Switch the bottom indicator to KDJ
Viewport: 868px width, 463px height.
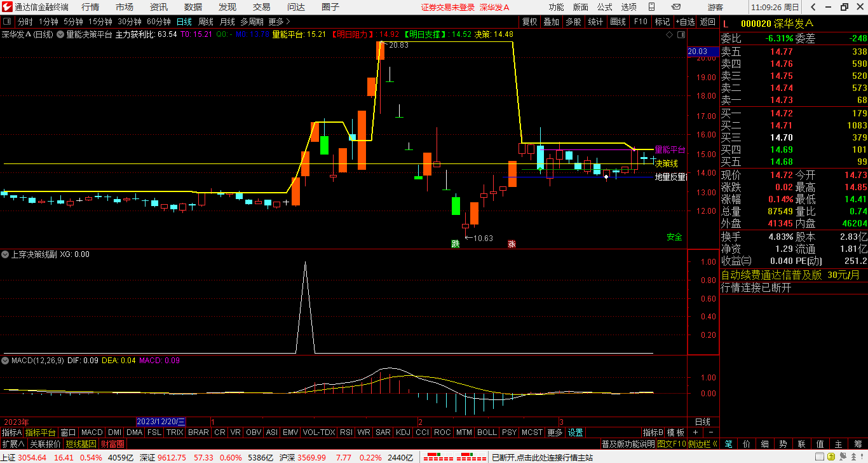pos(403,432)
